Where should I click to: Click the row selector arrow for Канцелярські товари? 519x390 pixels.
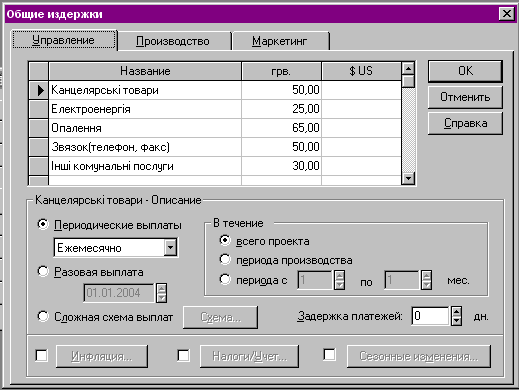39,90
